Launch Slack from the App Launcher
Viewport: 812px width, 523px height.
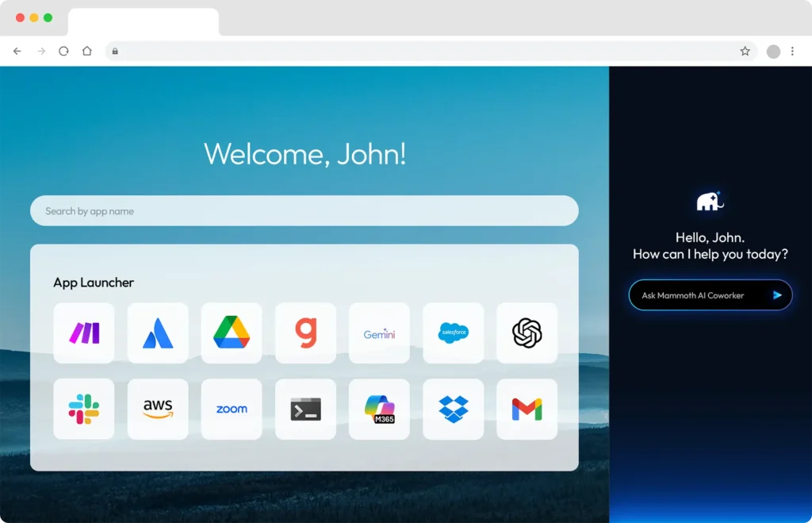tap(84, 410)
